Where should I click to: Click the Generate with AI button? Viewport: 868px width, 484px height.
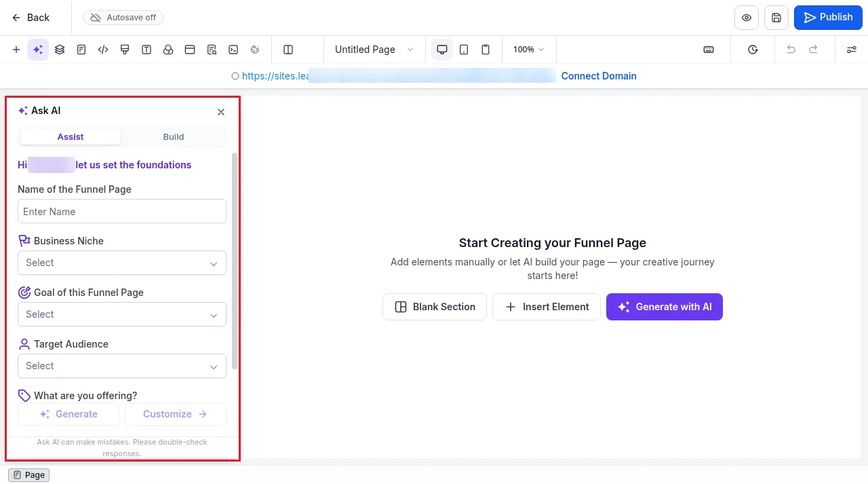click(665, 307)
